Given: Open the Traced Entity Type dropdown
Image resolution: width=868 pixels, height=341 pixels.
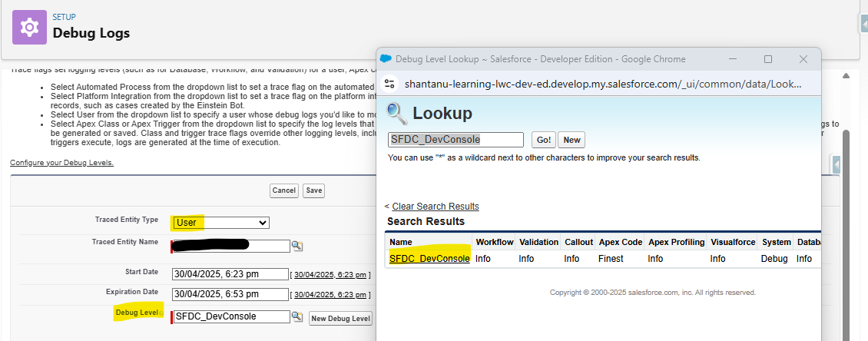Looking at the screenshot, I should click(x=220, y=223).
